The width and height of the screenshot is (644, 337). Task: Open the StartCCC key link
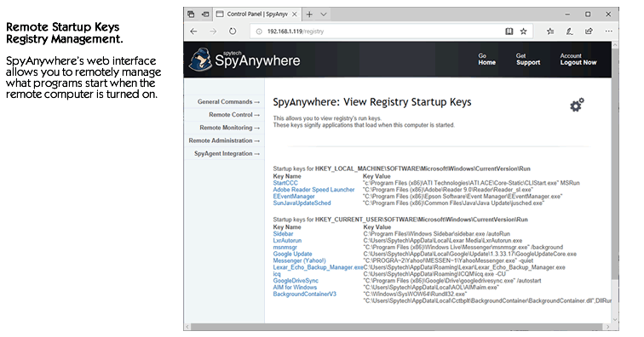click(x=285, y=183)
